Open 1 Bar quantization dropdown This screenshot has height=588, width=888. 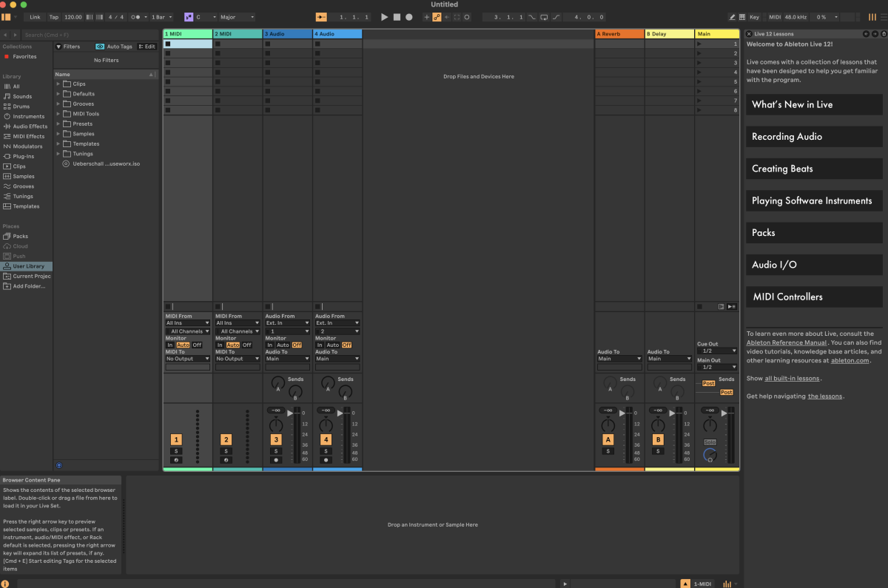coord(160,16)
